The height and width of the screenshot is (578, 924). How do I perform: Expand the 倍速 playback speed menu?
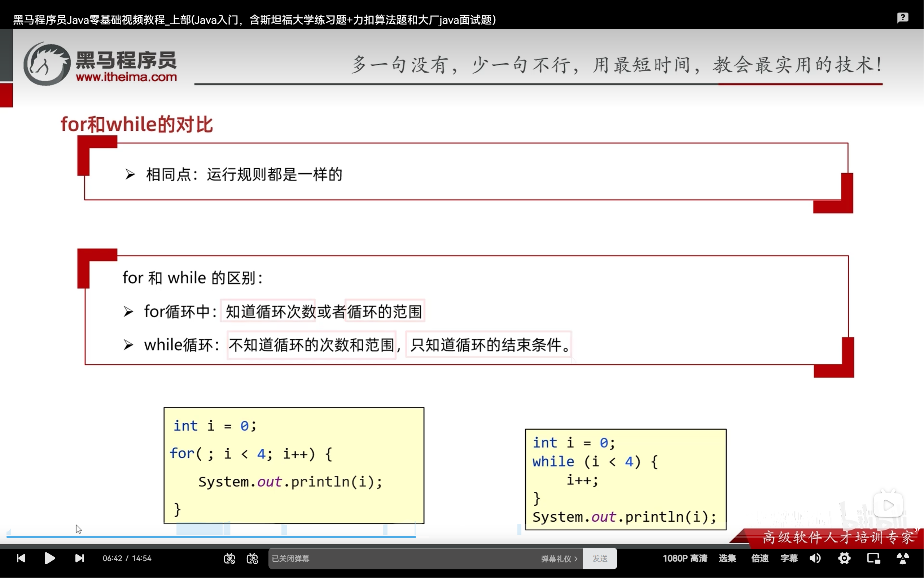pos(759,558)
